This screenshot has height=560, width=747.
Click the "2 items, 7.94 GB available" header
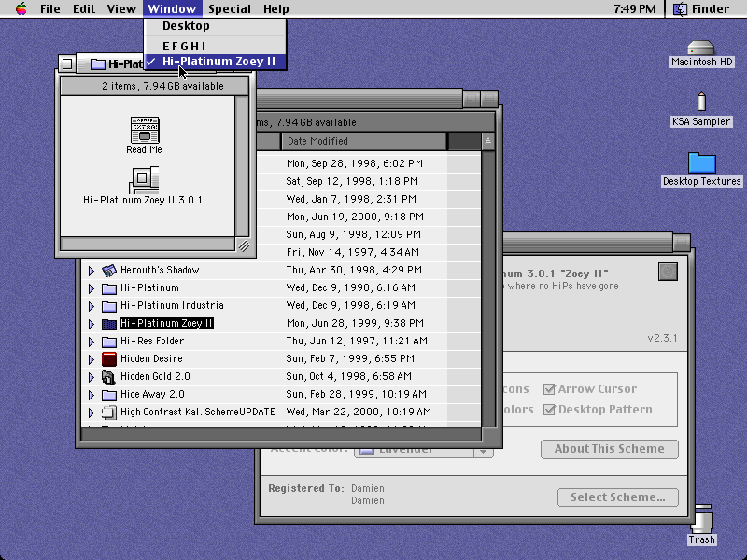[155, 86]
